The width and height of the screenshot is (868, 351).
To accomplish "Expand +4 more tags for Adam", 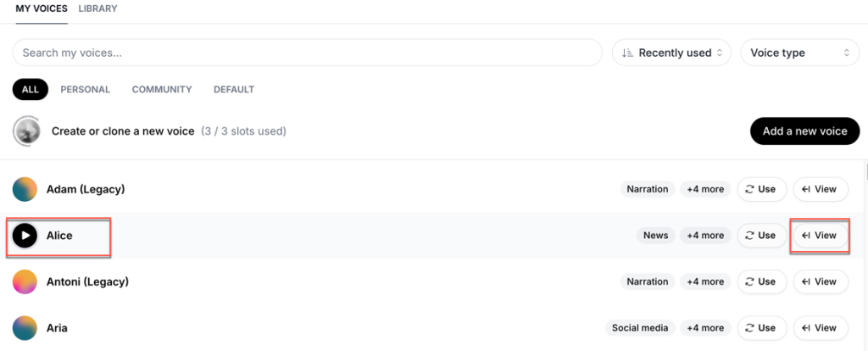I will (x=705, y=189).
